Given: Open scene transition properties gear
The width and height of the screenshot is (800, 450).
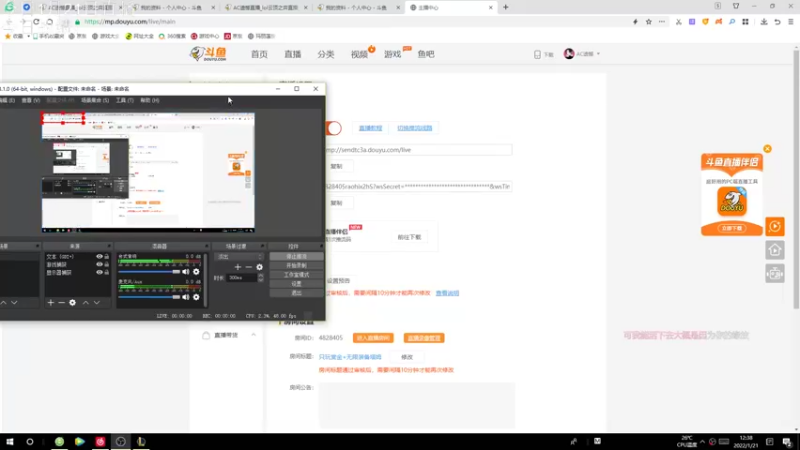Looking at the screenshot, I should click(259, 267).
